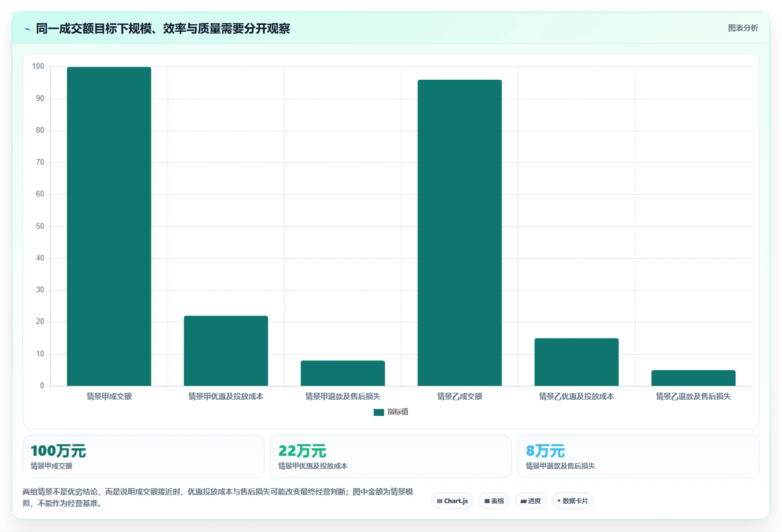Select the 情景乙优惠及投放成本 bar

tap(576, 362)
